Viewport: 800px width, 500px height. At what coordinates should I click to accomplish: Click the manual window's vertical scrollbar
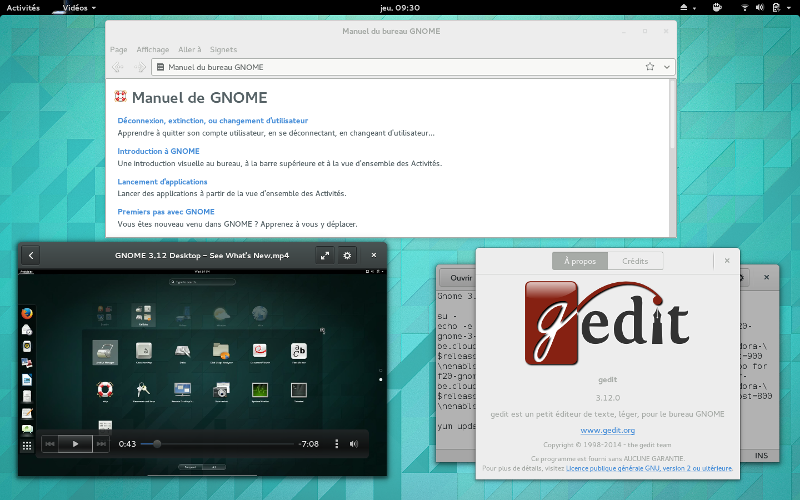click(x=672, y=115)
